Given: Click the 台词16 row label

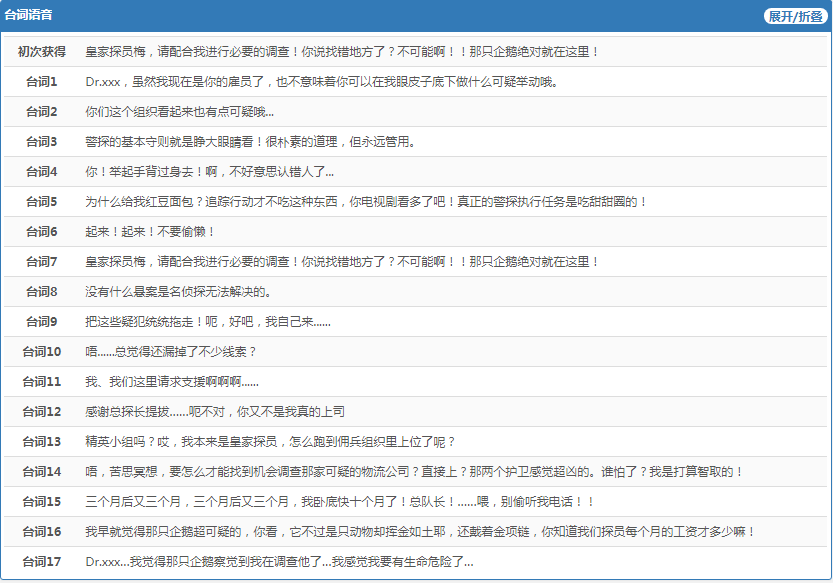Looking at the screenshot, I should point(42,532).
